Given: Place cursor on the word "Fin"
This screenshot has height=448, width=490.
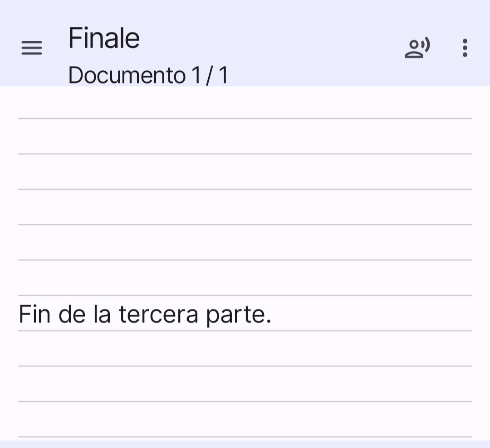Looking at the screenshot, I should coord(34,314).
